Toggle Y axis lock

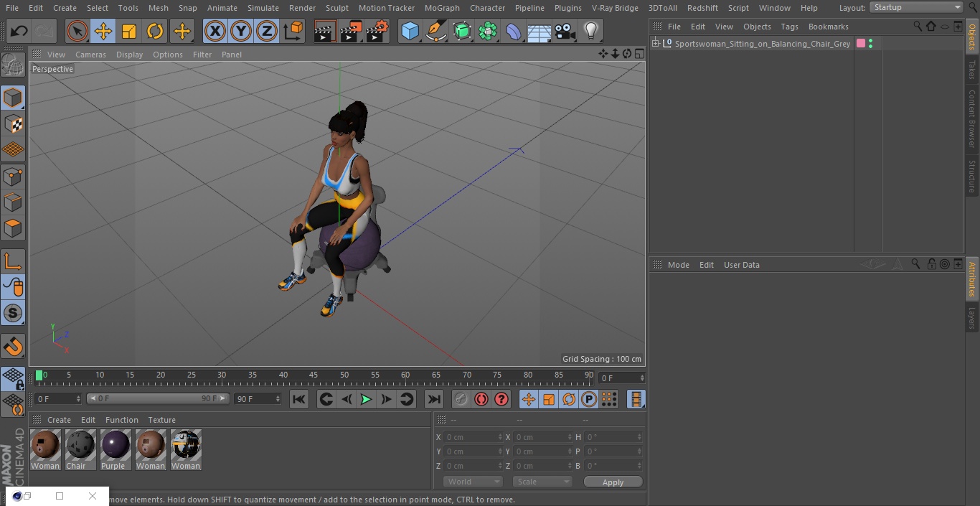point(241,32)
